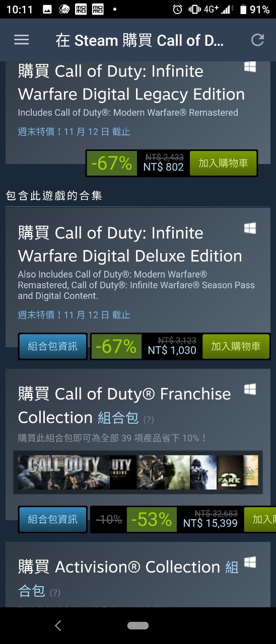Add Franchise Collection bundle to cart

click(260, 519)
